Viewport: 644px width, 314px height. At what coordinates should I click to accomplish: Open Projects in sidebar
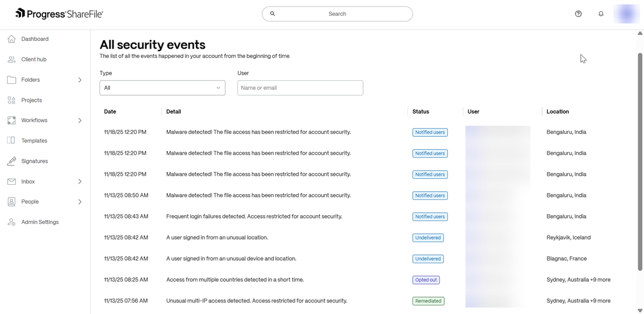pyautogui.click(x=32, y=100)
